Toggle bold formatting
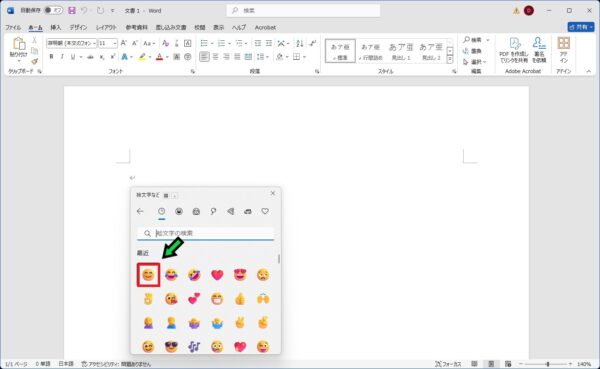The height and width of the screenshot is (369, 600). 51,57
